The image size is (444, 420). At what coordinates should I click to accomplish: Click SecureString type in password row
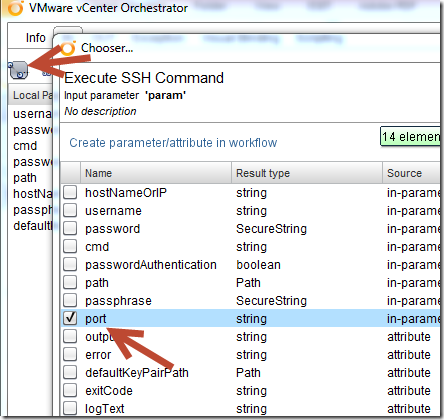pos(271,229)
